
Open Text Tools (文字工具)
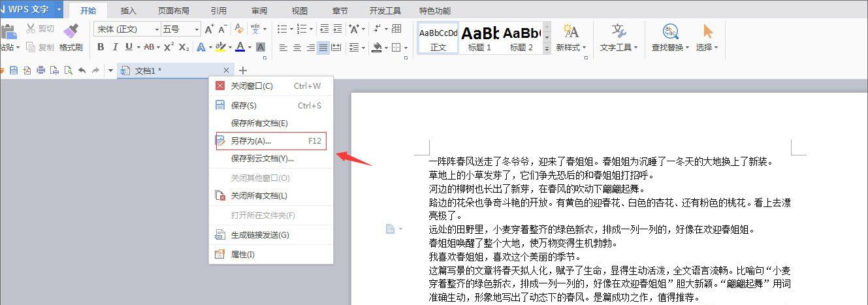click(619, 37)
